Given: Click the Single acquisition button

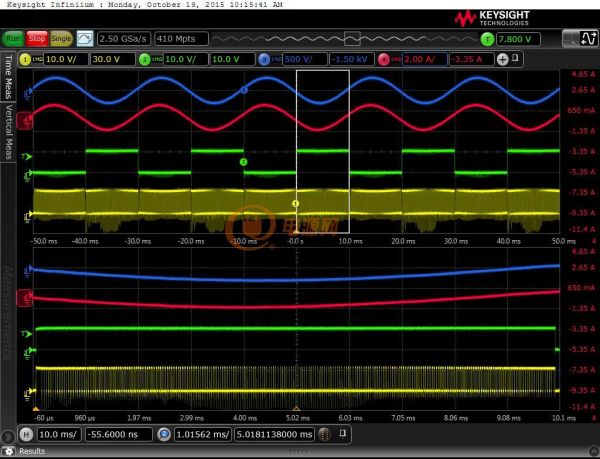Looking at the screenshot, I should coord(61,39).
